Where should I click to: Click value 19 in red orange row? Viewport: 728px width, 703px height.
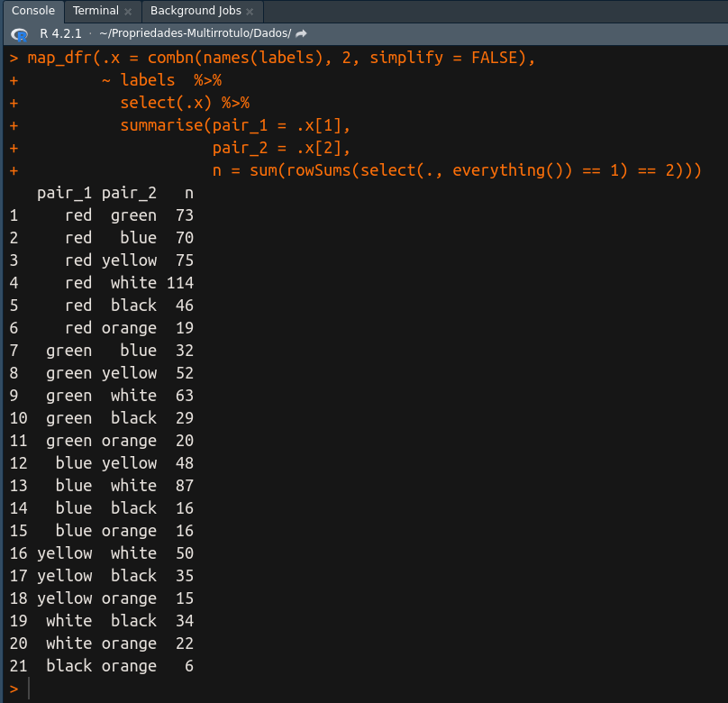185,328
